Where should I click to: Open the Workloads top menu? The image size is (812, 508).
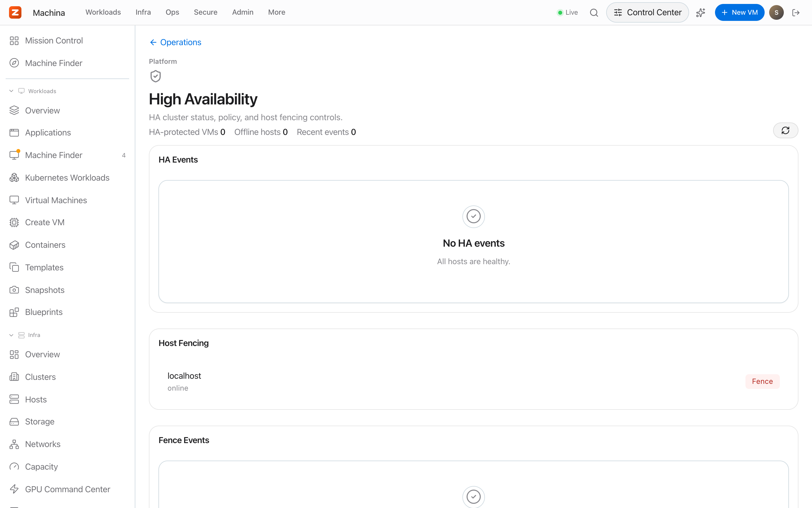click(x=103, y=12)
